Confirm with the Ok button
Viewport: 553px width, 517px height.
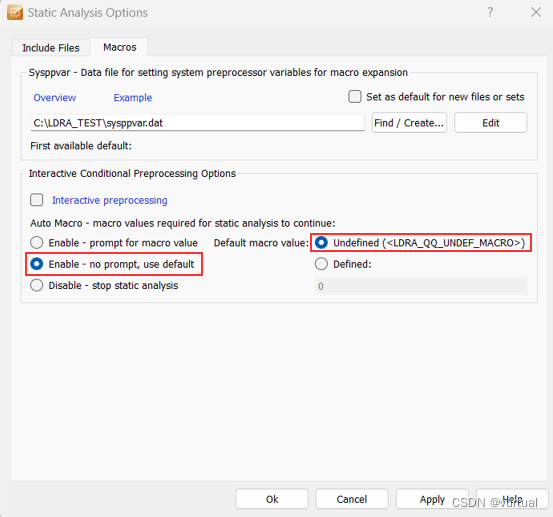272,499
